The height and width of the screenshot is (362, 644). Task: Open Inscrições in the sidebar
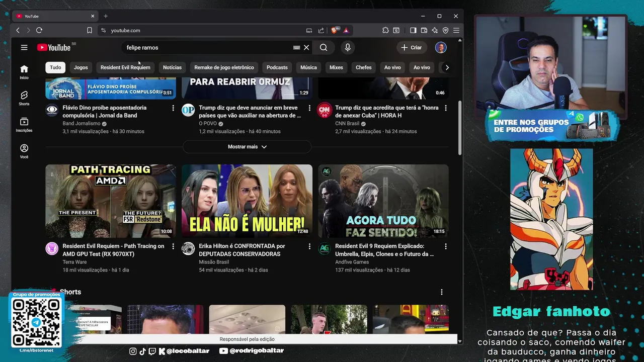coord(24,125)
